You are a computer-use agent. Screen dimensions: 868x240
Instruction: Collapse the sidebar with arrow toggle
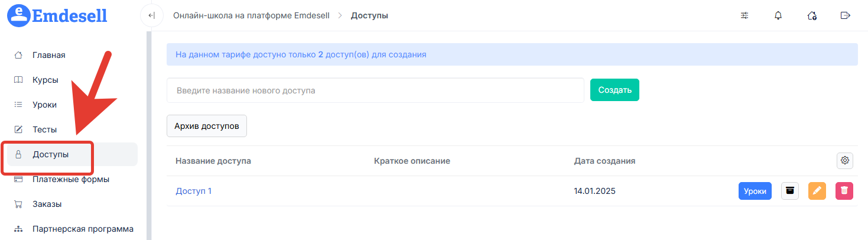pos(152,15)
